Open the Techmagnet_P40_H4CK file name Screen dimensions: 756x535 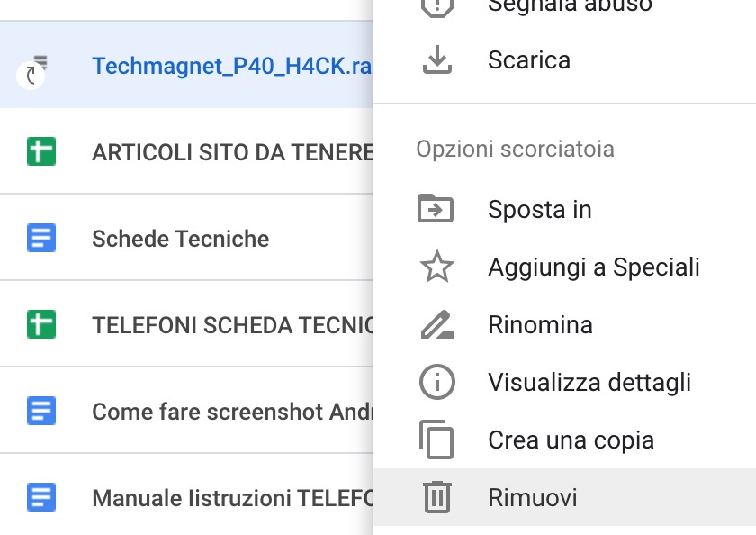coord(231,67)
